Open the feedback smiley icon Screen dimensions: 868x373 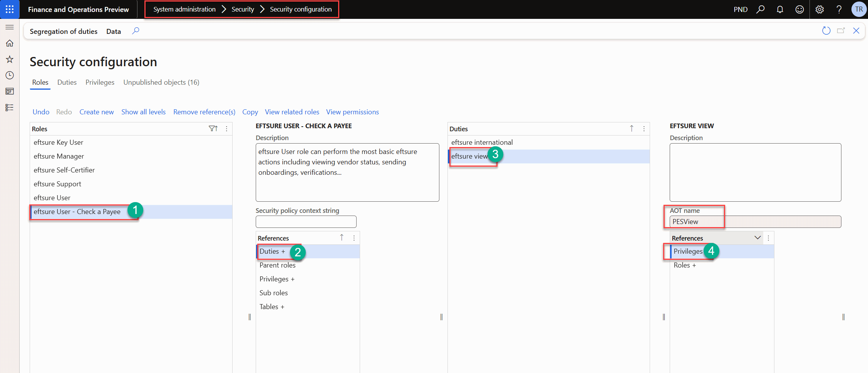pos(799,9)
